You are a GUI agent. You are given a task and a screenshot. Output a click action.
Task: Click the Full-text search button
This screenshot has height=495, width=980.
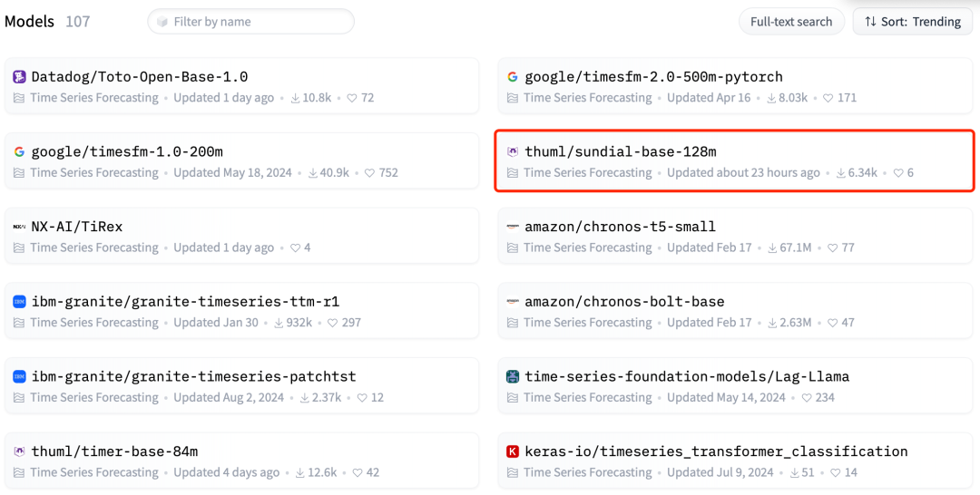coord(791,21)
